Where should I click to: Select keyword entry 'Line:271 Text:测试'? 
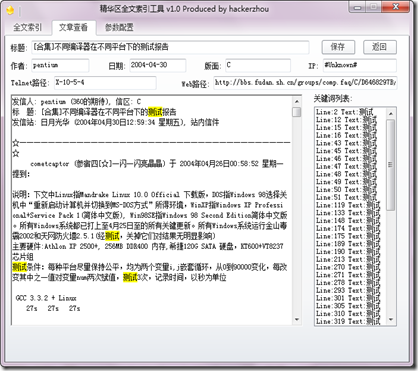(348, 275)
